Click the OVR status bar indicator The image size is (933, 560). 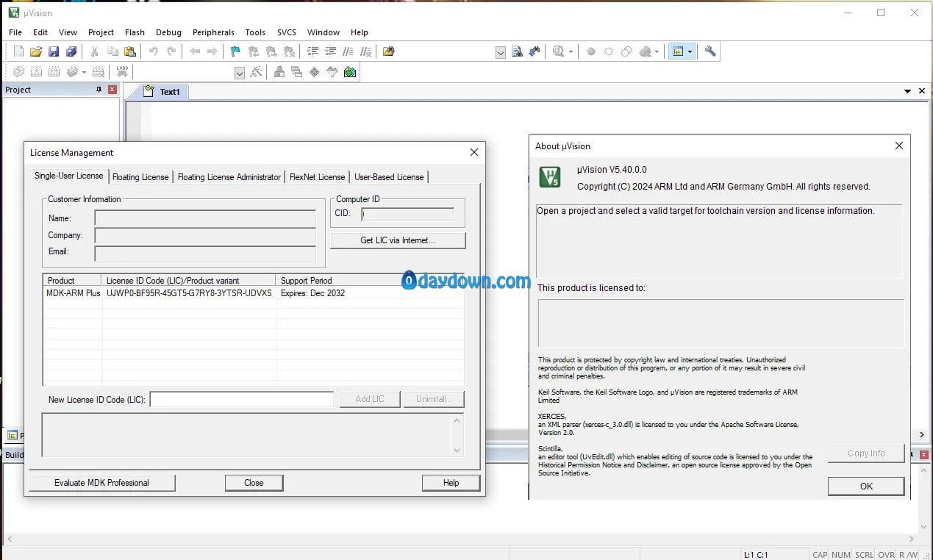pyautogui.click(x=886, y=555)
